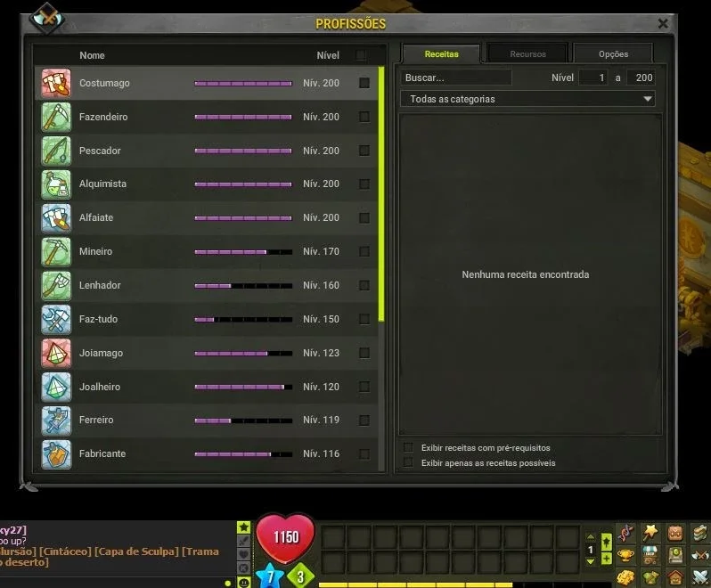The height and width of the screenshot is (588, 711).
Task: Toggle the header checkbox next to Nível
Action: tap(361, 55)
